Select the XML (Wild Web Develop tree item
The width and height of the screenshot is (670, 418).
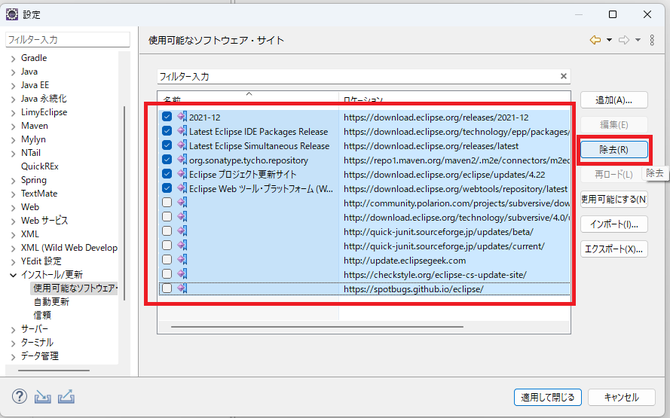tap(69, 247)
